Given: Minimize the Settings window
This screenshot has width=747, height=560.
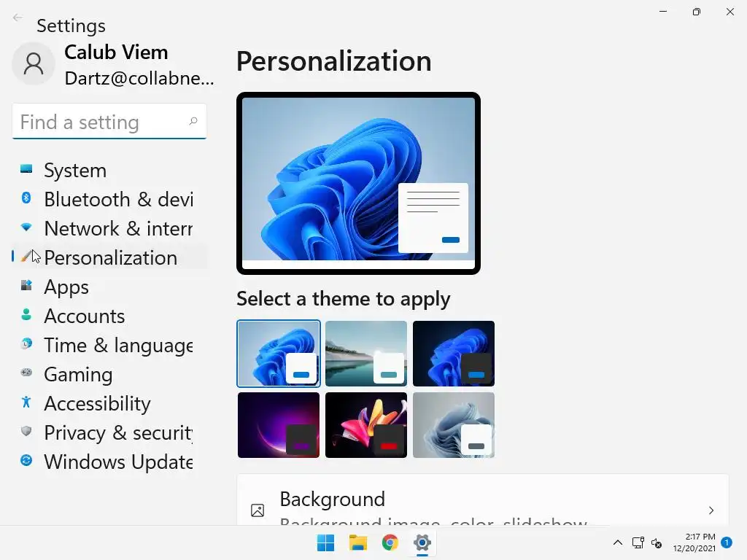Looking at the screenshot, I should point(663,12).
